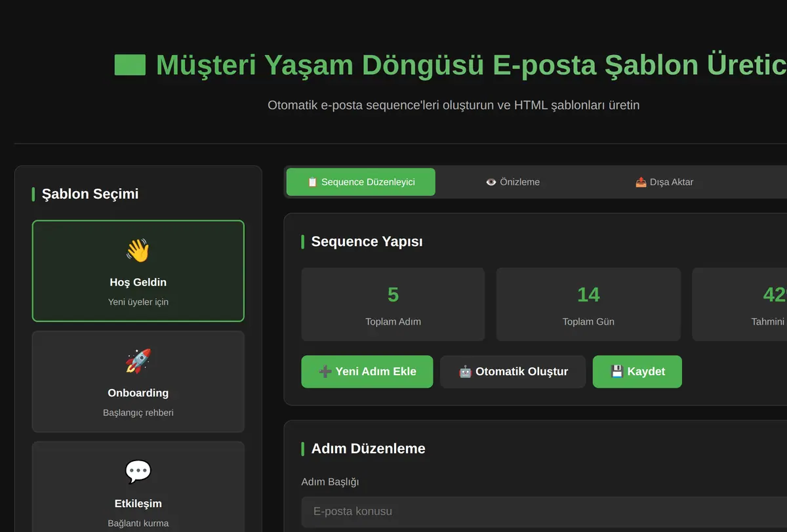This screenshot has height=532, width=787.
Task: Click the 'Yeni üyeler için' text
Action: point(138,302)
